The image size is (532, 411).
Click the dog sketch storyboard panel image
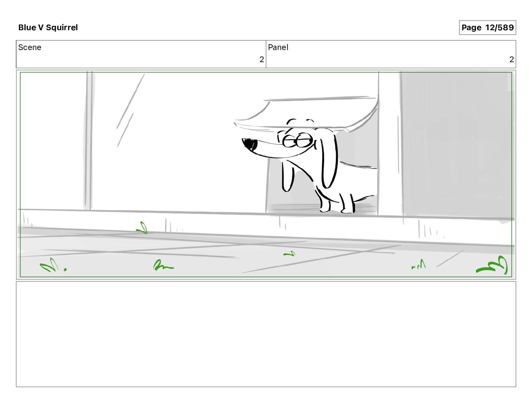[266, 175]
